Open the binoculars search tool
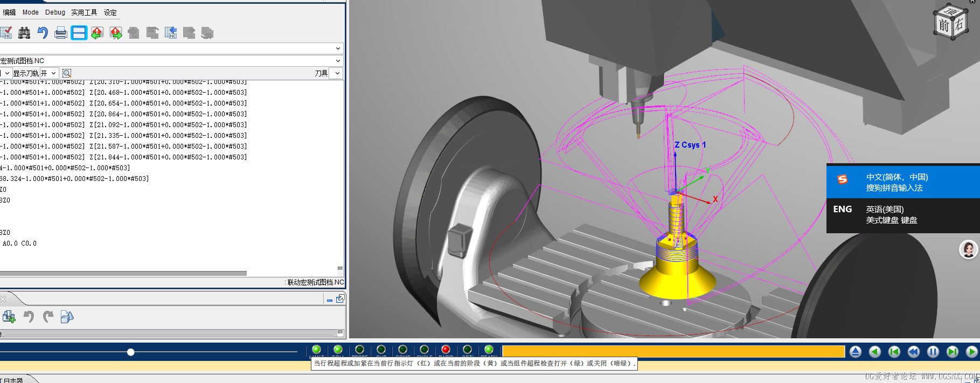Viewport: 980px width, 383px height. [x=24, y=33]
